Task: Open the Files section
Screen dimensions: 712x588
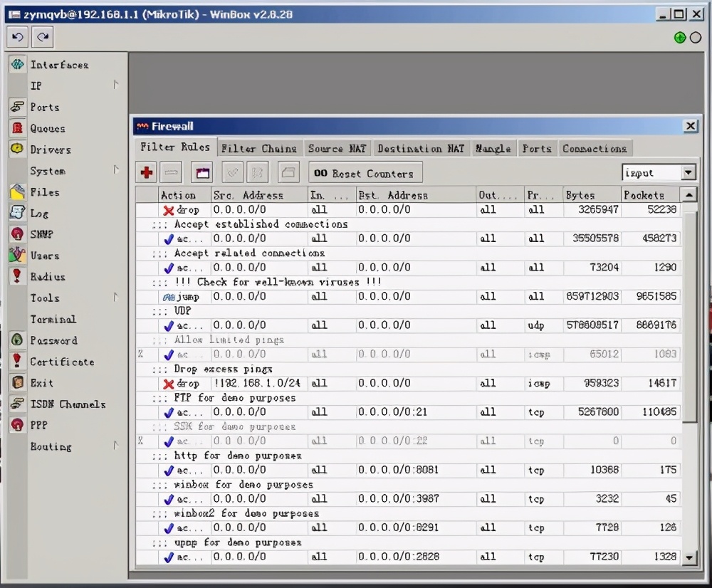Action: [44, 192]
